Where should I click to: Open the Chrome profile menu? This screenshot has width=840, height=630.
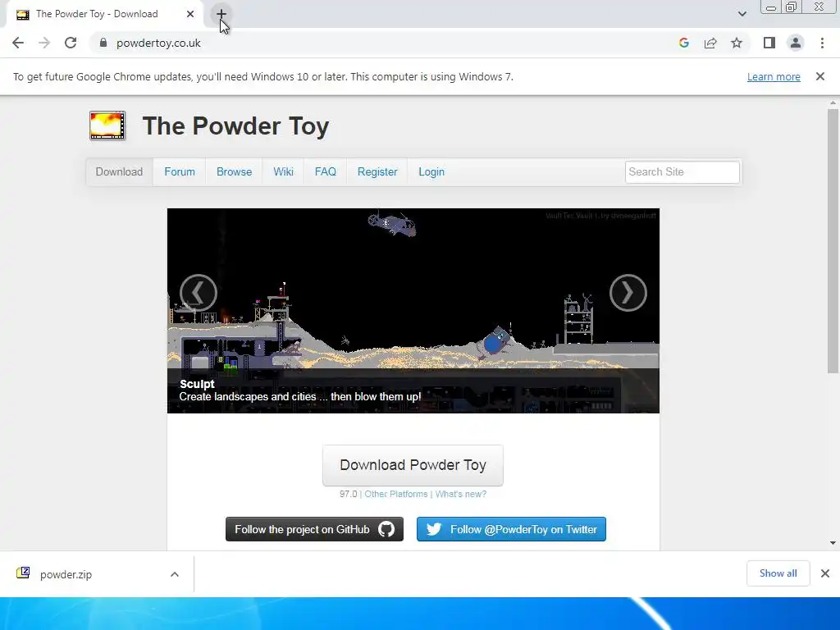pyautogui.click(x=796, y=43)
